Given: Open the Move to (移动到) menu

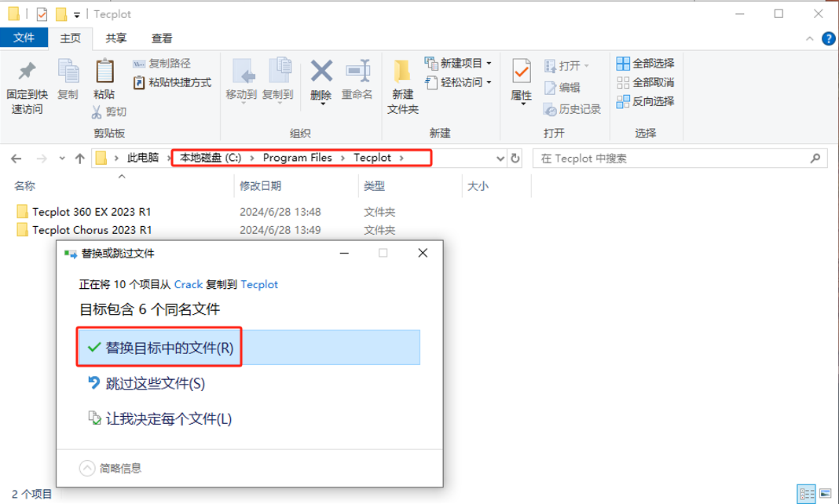Looking at the screenshot, I should pyautogui.click(x=241, y=80).
